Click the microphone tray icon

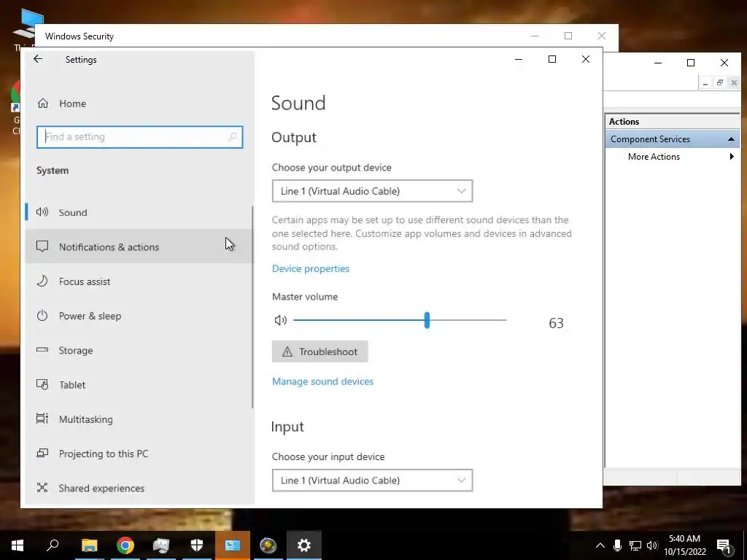pyautogui.click(x=617, y=545)
